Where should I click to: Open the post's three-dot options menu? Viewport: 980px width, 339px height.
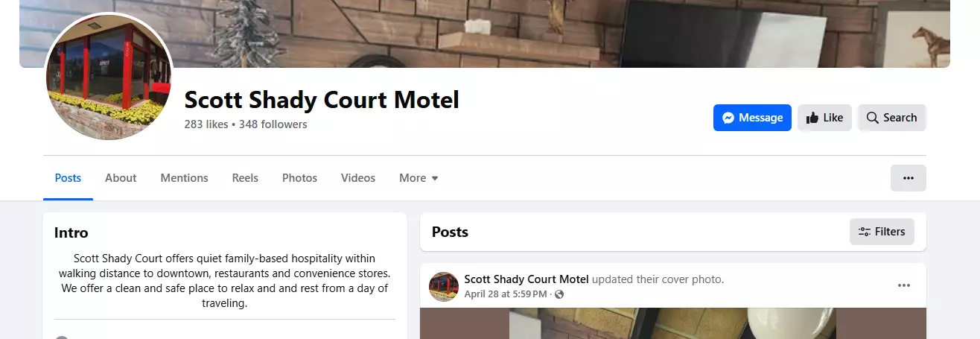click(x=904, y=285)
